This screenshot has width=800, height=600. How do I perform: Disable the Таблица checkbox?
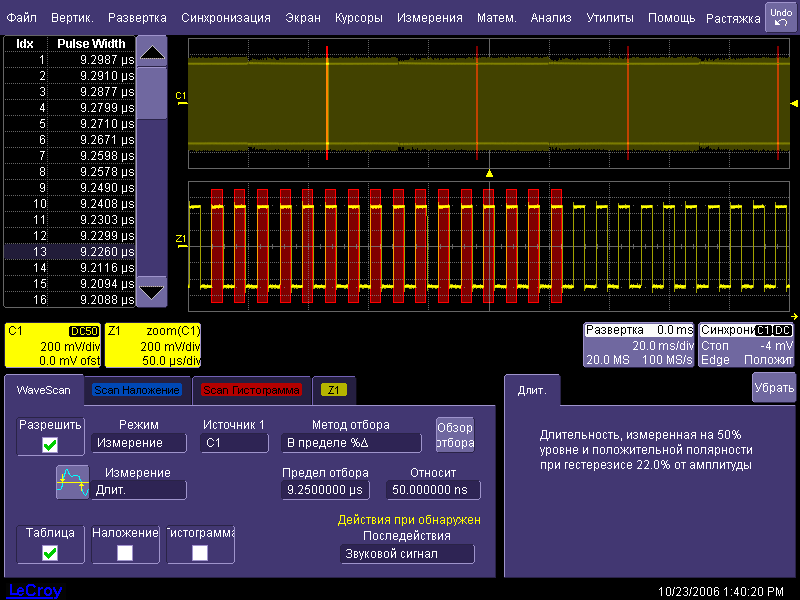pos(49,552)
